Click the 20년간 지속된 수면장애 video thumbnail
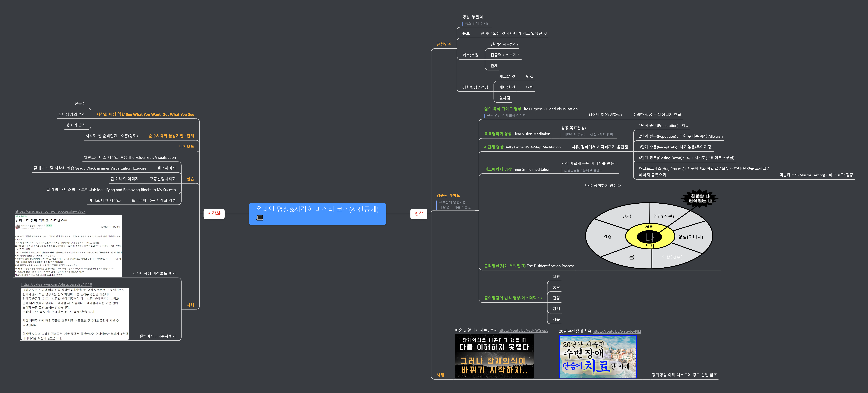The height and width of the screenshot is (393, 868). coord(598,357)
